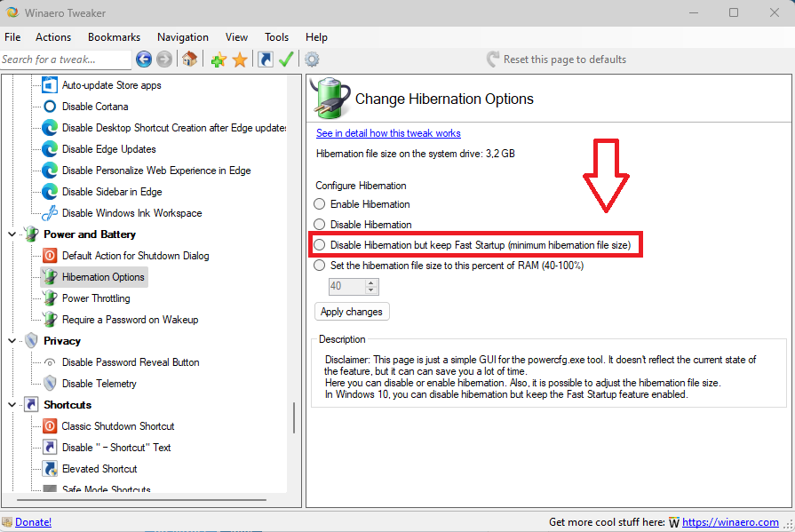Open the Navigation menu
Image resolution: width=795 pixels, height=532 pixels.
click(x=182, y=37)
